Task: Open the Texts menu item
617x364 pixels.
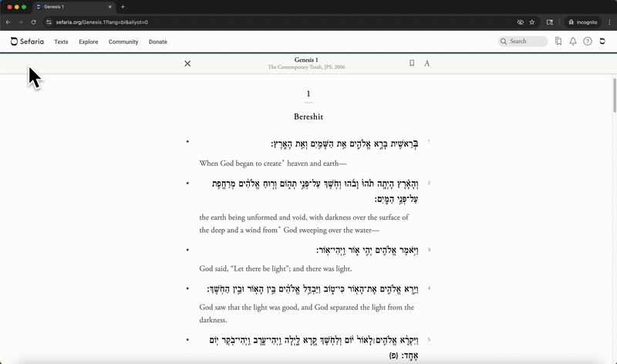Action: pyautogui.click(x=61, y=42)
